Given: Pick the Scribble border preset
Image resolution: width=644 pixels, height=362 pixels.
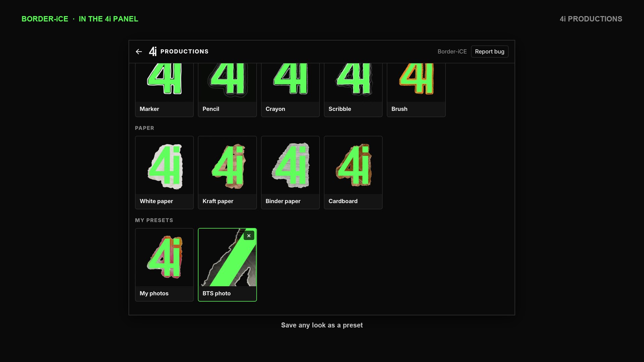Looking at the screenshot, I should (x=353, y=90).
